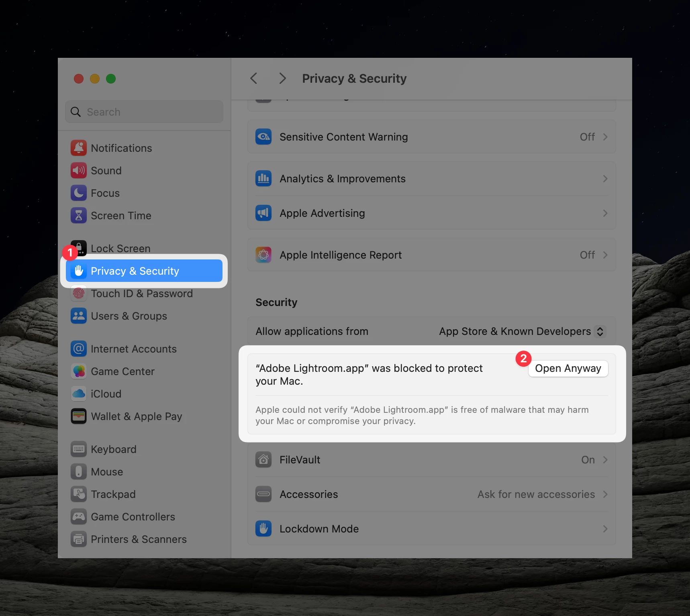Expand Lockdown Mode chevron

pyautogui.click(x=605, y=529)
